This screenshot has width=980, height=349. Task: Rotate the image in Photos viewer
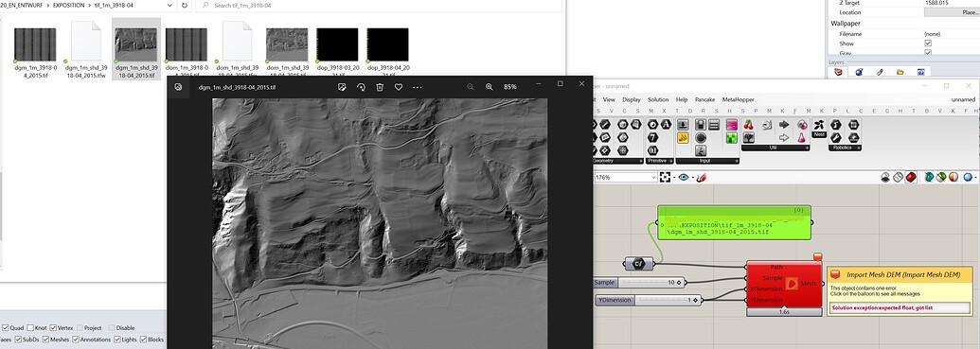point(361,87)
